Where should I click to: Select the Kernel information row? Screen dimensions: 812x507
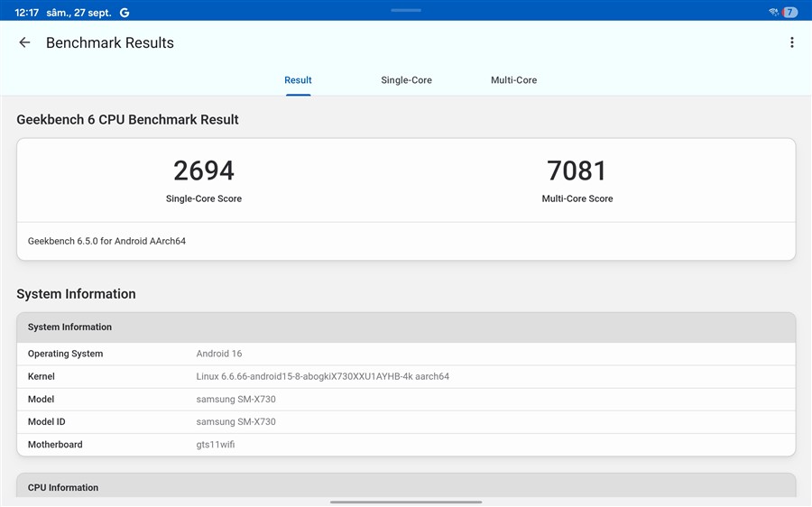coord(406,376)
